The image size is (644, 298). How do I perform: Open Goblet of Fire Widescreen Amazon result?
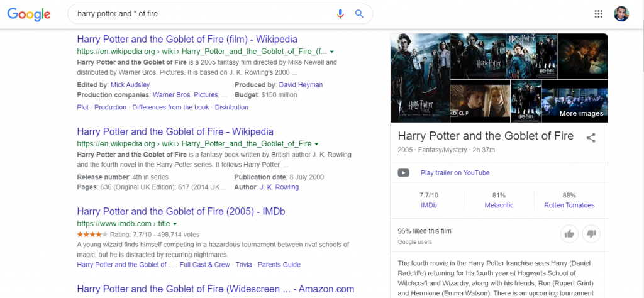(x=216, y=289)
